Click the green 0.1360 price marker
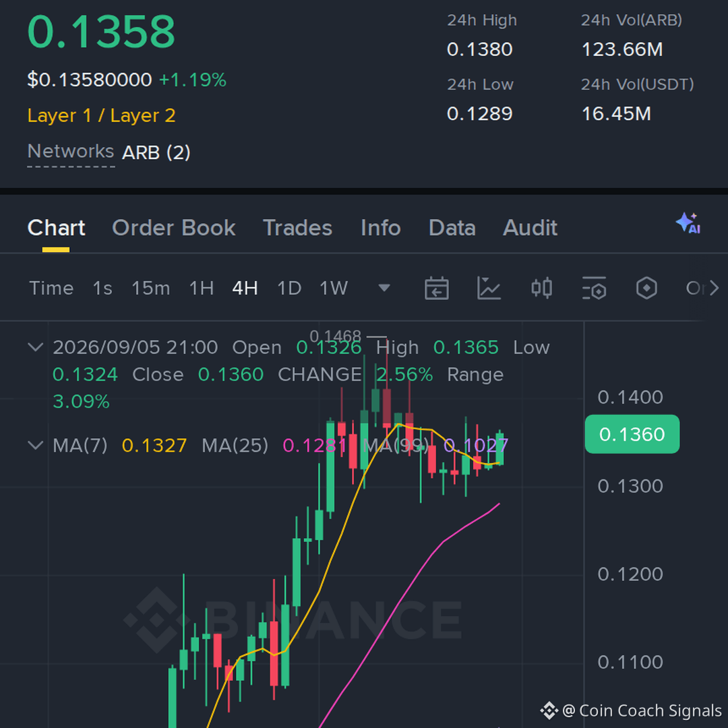The height and width of the screenshot is (728, 728). (x=632, y=434)
